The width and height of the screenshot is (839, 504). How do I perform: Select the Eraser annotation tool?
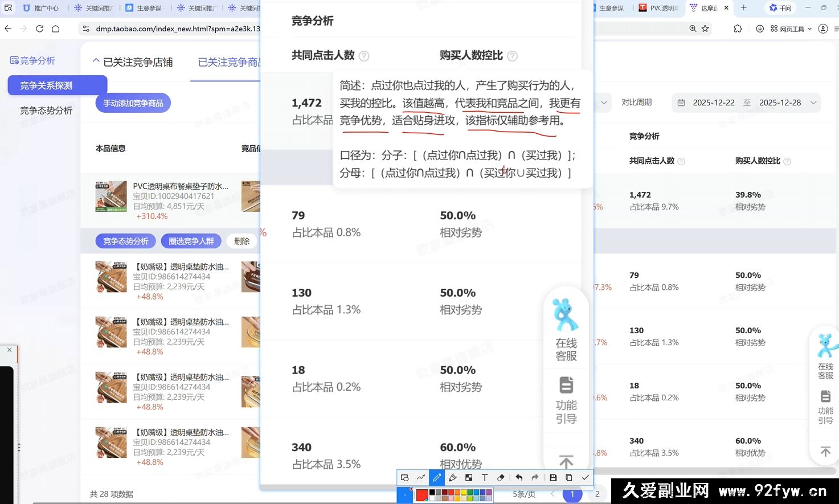coord(500,477)
